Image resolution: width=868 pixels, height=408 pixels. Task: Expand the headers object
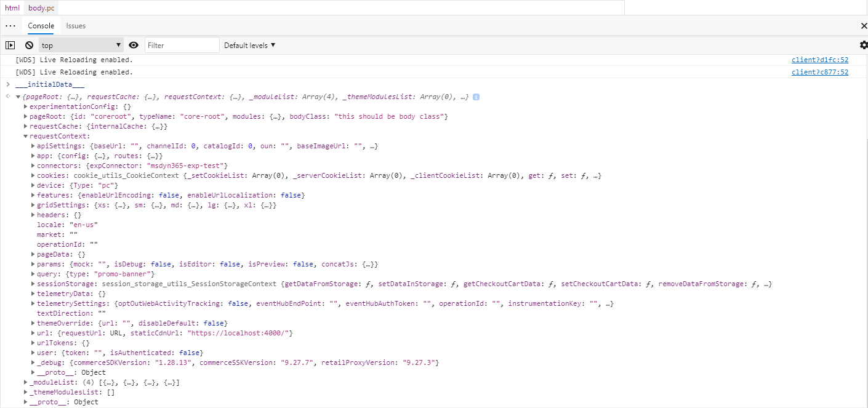click(33, 215)
